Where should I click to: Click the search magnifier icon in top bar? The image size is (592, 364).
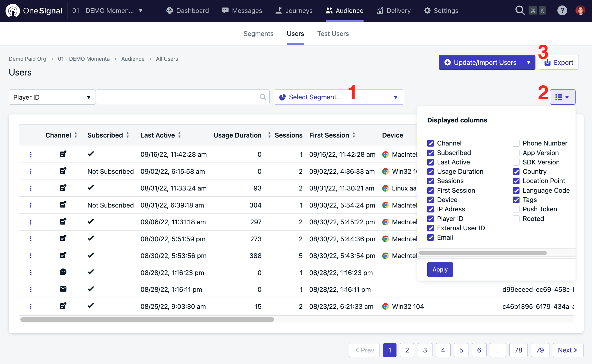tap(520, 11)
